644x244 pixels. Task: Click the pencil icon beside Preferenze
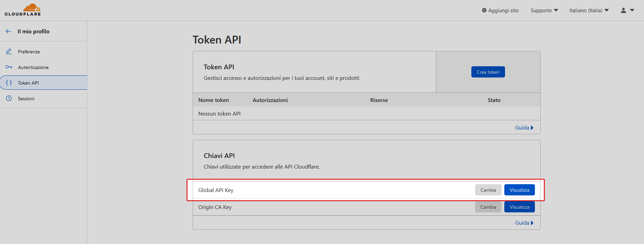[x=9, y=51]
